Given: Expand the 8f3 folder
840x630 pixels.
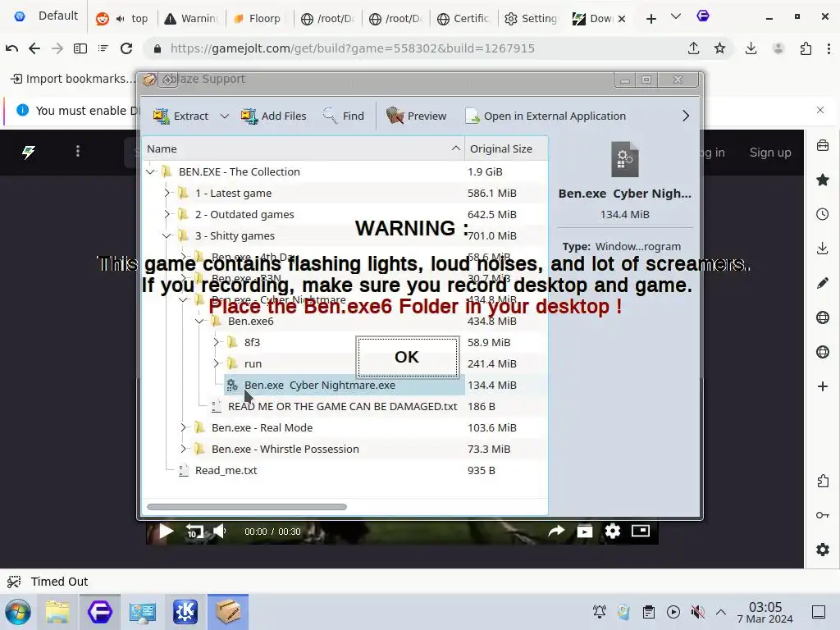Looking at the screenshot, I should tap(216, 342).
